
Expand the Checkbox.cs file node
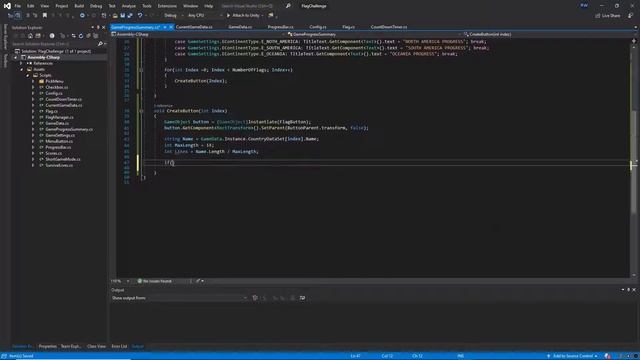[x=33, y=87]
